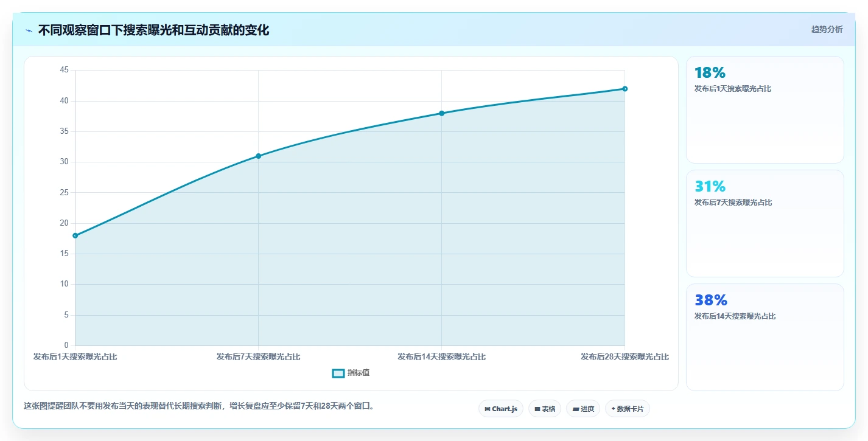This screenshot has width=868, height=441.
Task: Click the data point for 发布后28天
Action: click(x=625, y=89)
